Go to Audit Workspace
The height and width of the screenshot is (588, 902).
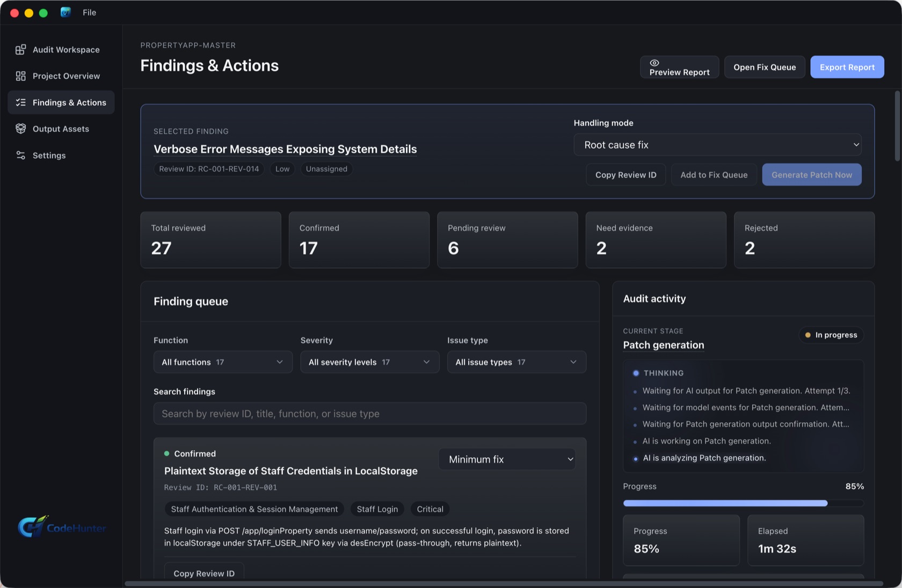pos(61,50)
